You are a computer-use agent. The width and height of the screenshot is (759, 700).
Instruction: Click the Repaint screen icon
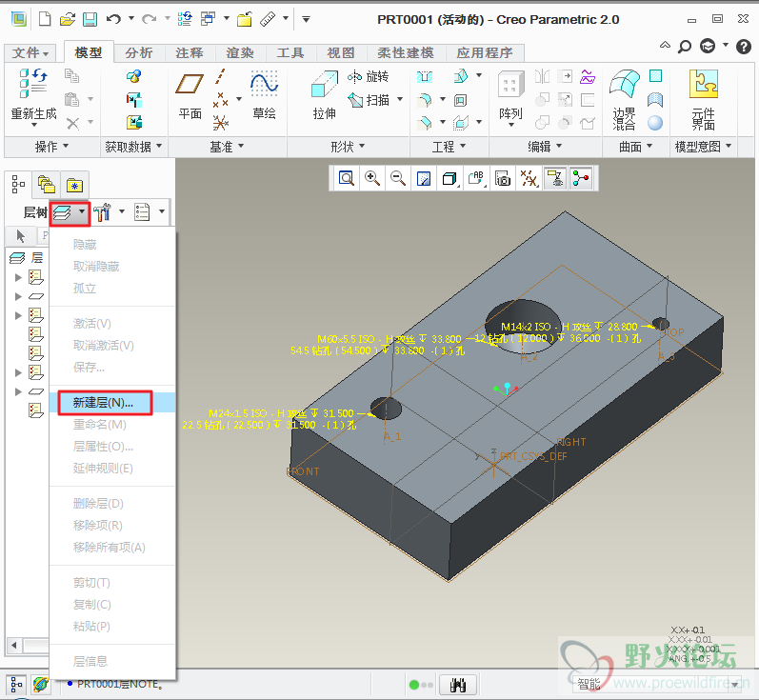point(424,178)
